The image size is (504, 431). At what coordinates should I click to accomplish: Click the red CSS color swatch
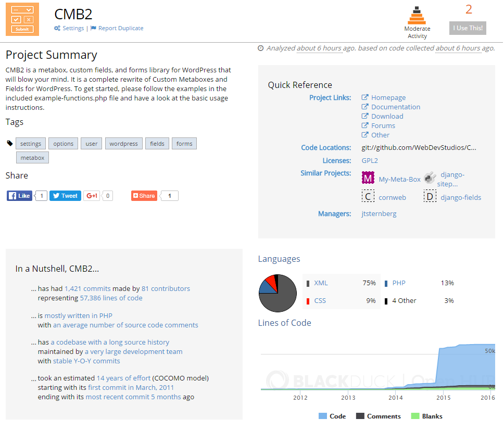(x=308, y=301)
